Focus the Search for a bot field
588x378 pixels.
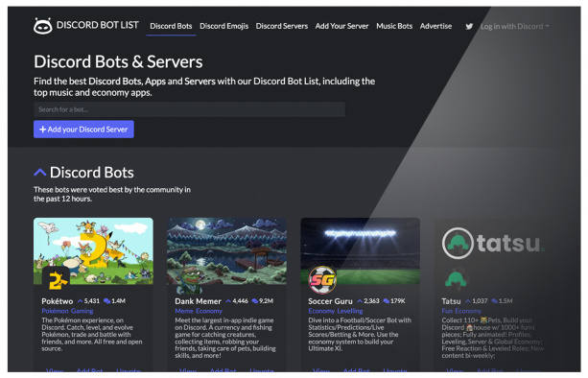click(x=189, y=109)
